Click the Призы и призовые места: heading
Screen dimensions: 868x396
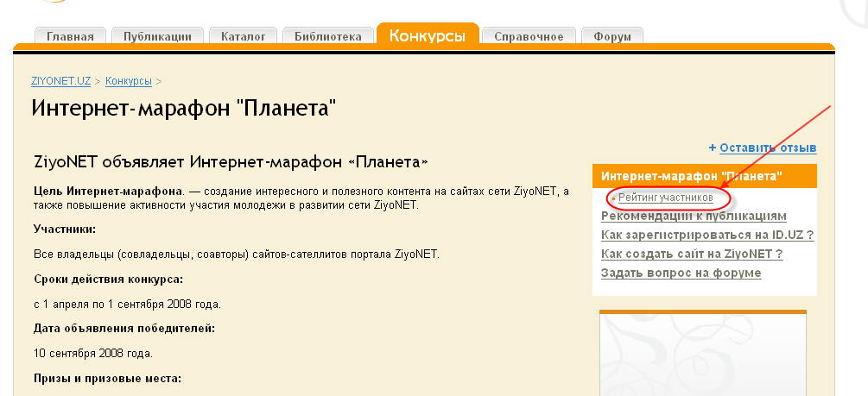click(107, 379)
